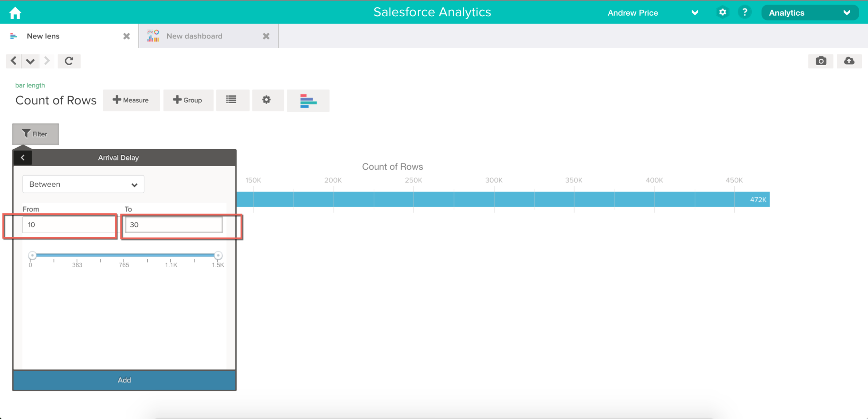
Task: Close the New lens tab
Action: pos(126,36)
